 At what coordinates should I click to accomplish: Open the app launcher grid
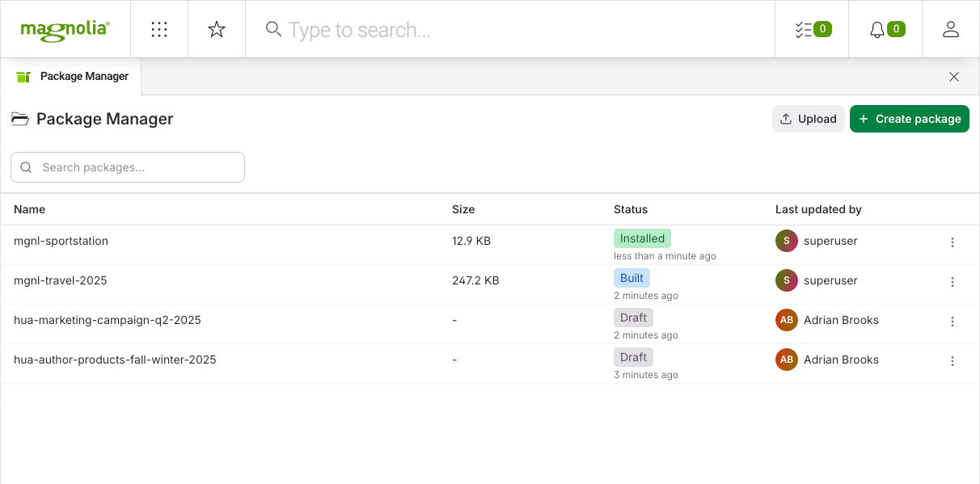coord(159,30)
